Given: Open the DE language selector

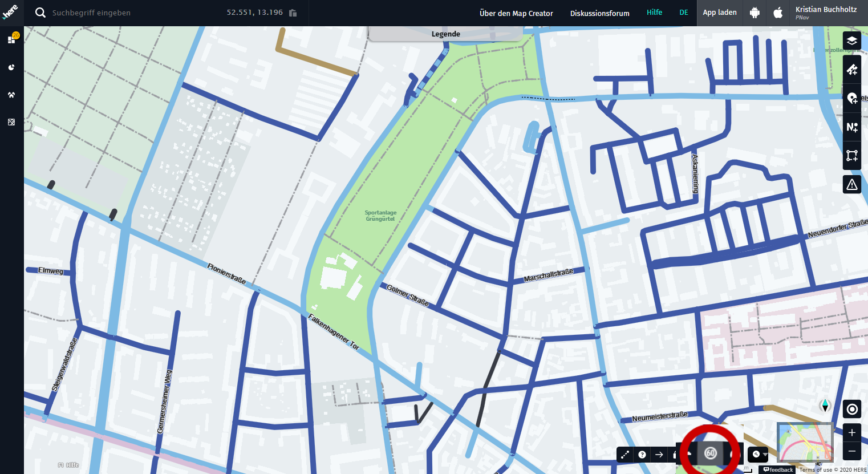Looking at the screenshot, I should [683, 13].
